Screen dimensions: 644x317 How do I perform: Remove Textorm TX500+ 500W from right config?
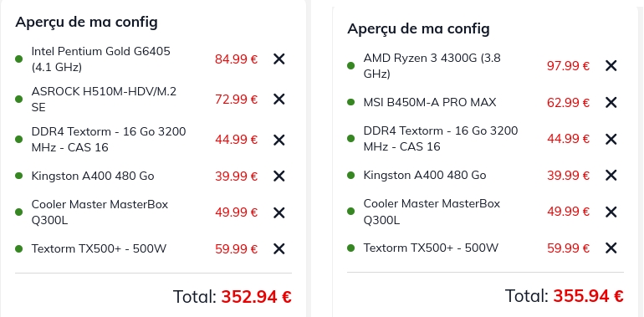(x=611, y=248)
